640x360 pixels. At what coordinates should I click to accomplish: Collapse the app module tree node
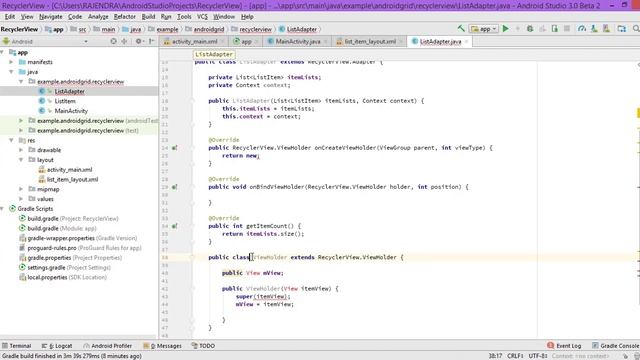coord(2,52)
